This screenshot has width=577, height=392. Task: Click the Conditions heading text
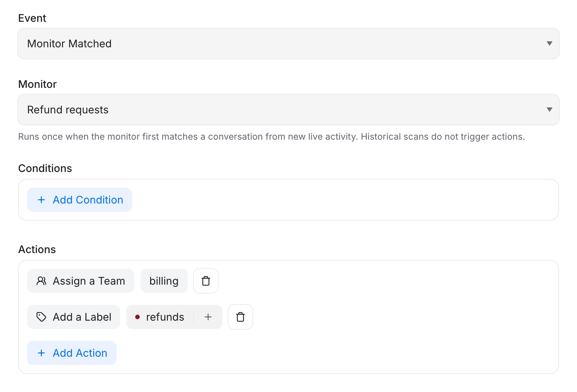[x=45, y=168]
